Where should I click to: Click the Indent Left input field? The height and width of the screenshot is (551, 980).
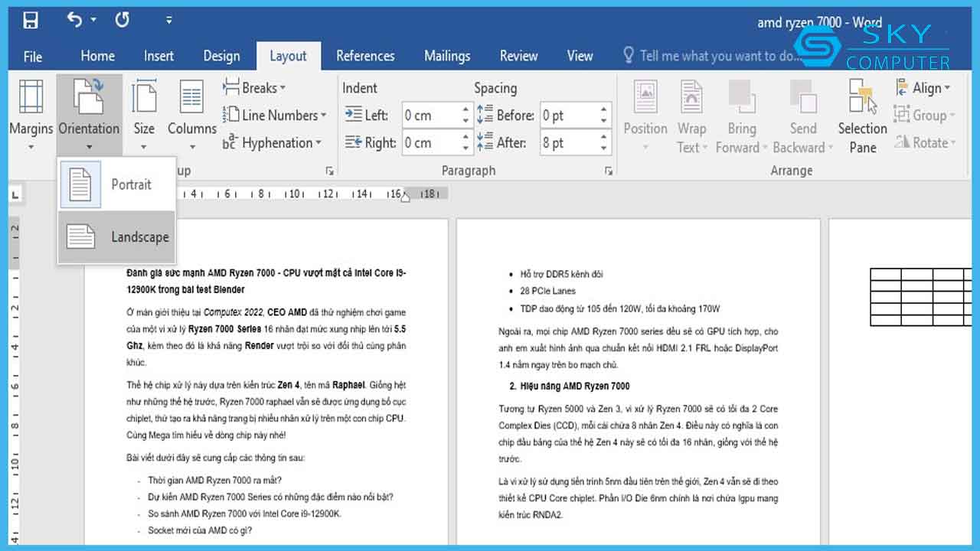pyautogui.click(x=430, y=116)
